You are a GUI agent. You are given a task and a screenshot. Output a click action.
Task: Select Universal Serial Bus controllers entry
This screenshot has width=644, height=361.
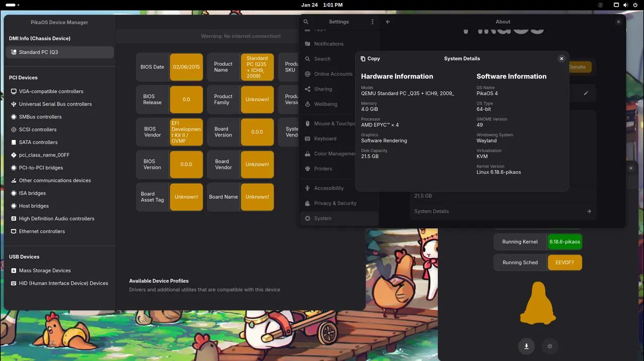pos(55,104)
